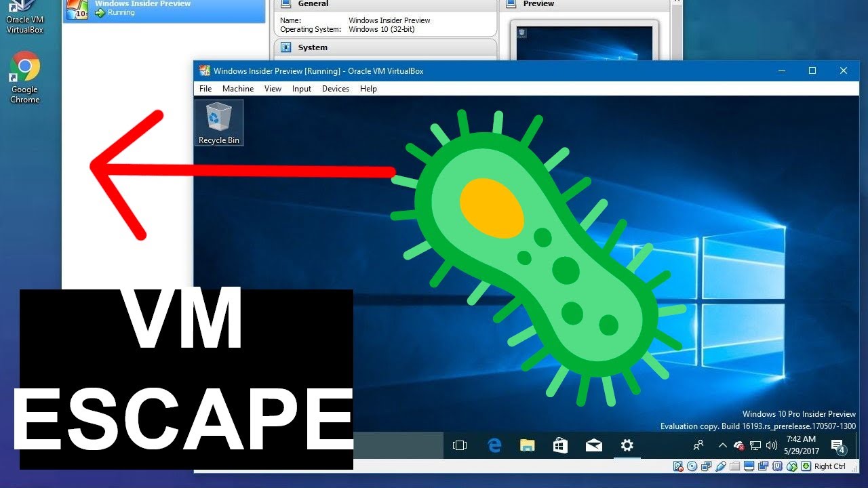Click the volume speaker tray icon
Image resolution: width=868 pixels, height=488 pixels.
pyautogui.click(x=771, y=445)
